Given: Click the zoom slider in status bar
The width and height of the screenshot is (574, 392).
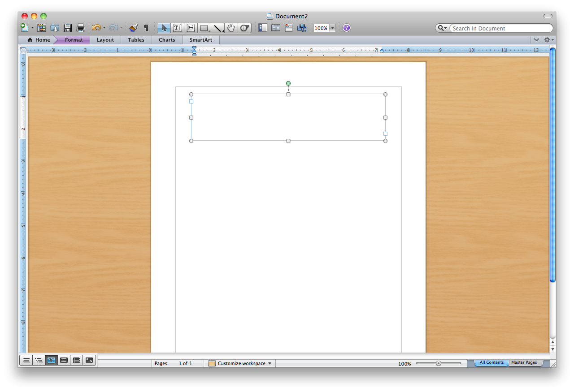Looking at the screenshot, I should (x=439, y=363).
